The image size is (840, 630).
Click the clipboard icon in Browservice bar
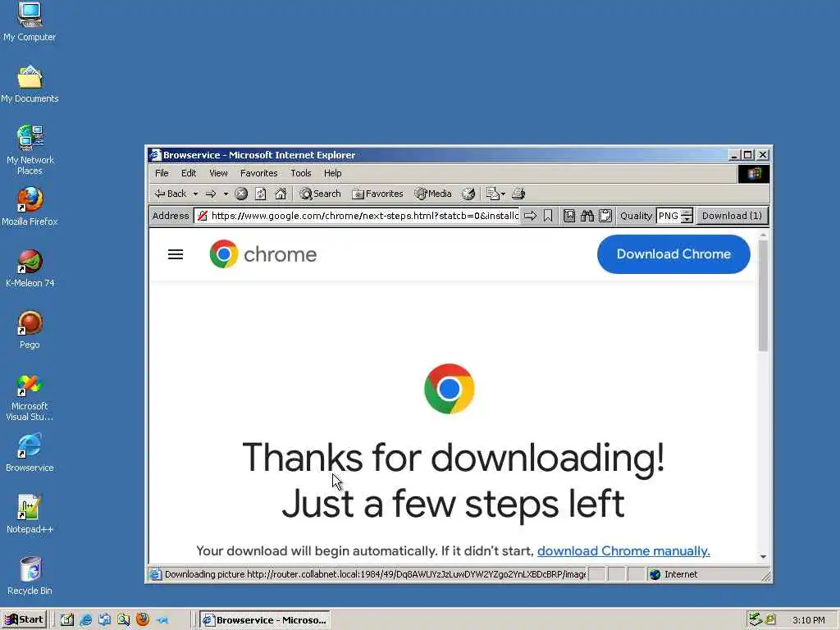tap(605, 216)
